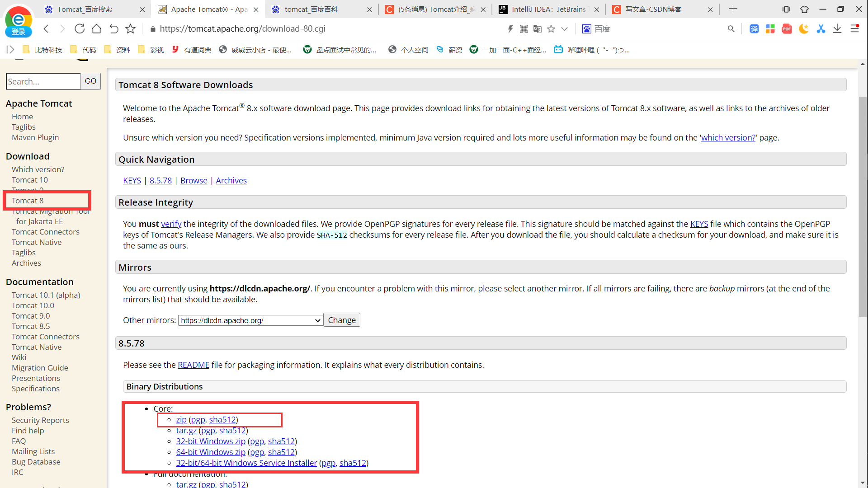Viewport: 868px width, 488px height.
Task: Expand the address bar chevron dropdown
Action: (564, 29)
